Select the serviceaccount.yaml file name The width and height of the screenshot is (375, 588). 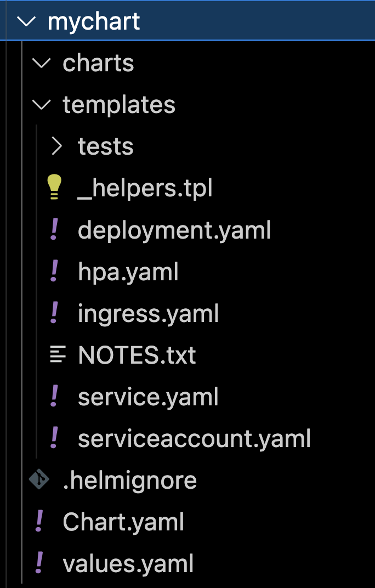pos(194,438)
